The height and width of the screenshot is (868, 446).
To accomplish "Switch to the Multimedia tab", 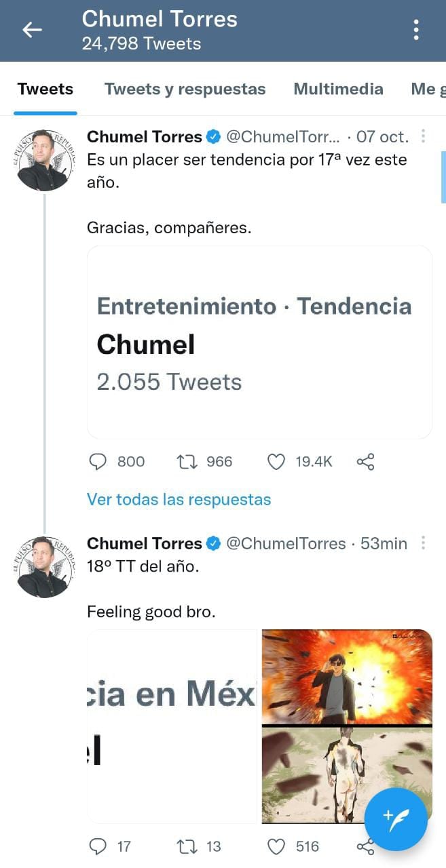I will [x=338, y=89].
